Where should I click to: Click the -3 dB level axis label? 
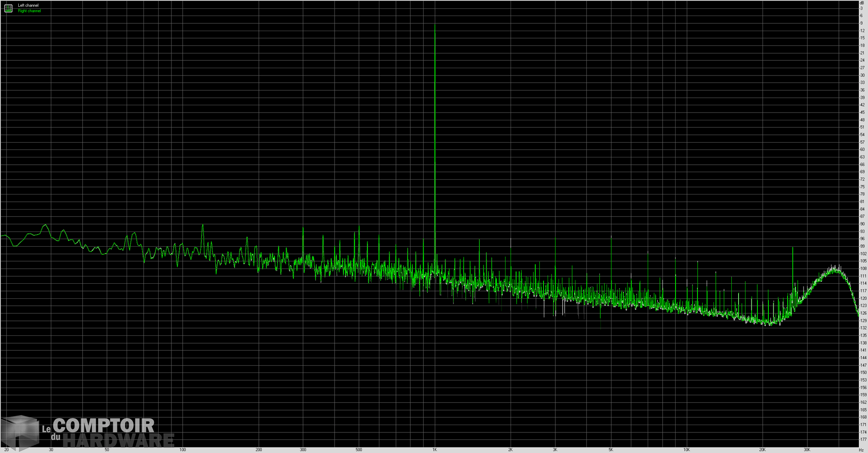pos(862,9)
